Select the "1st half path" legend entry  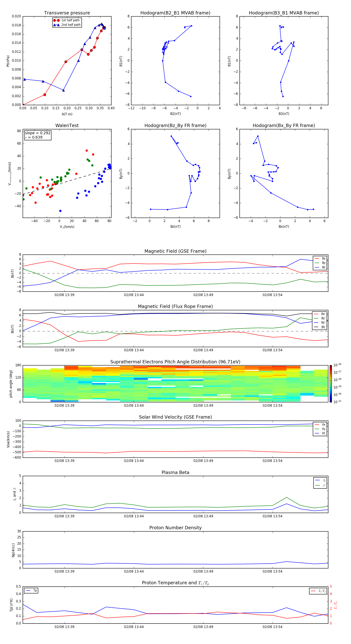[x=67, y=20]
